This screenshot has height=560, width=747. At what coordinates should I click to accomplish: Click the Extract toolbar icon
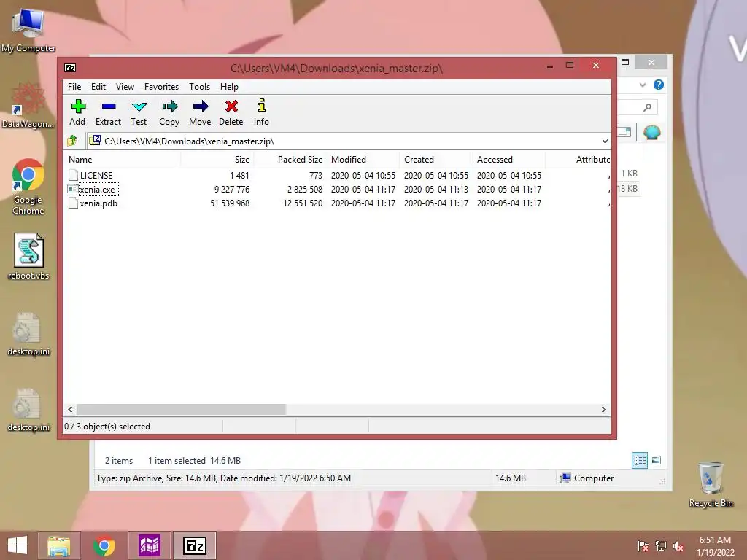point(109,106)
